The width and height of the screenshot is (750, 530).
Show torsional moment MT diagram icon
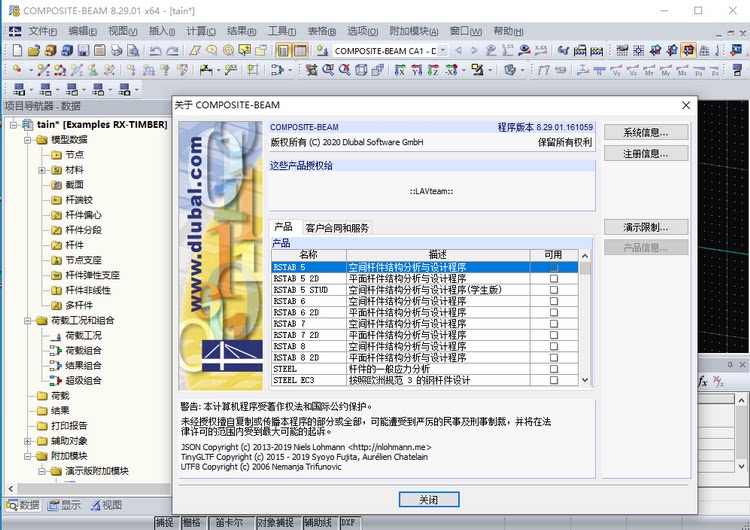pos(650,70)
